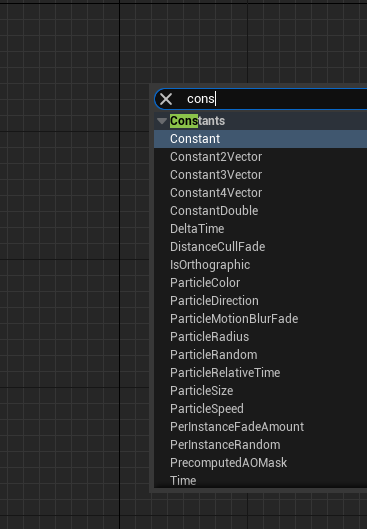Pick the ParticleRelativeTime entry
Image resolution: width=367 pixels, height=529 pixels.
pos(260,373)
